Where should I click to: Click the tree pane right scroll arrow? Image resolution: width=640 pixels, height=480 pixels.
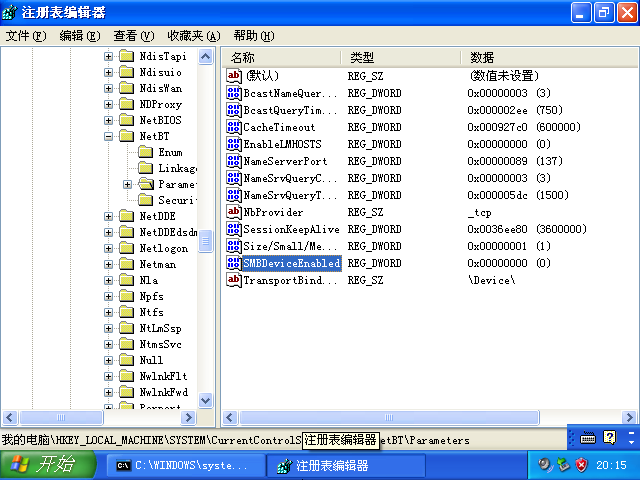click(x=188, y=417)
